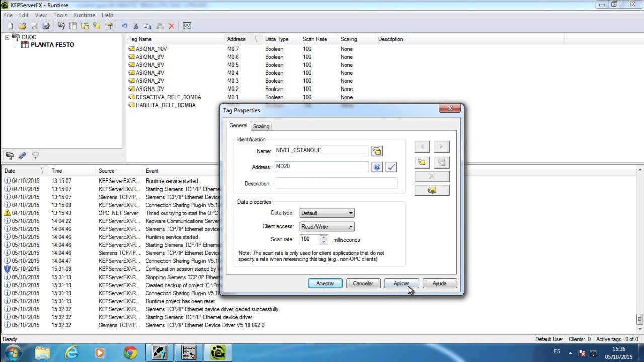The image size is (644, 362).
Task: Launch Google Chrome from taskbar
Action: pos(130,353)
